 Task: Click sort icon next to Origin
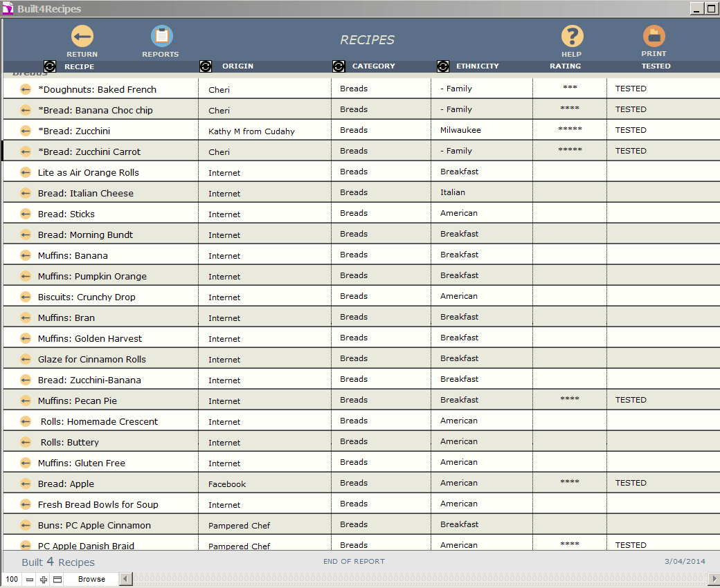[206, 66]
